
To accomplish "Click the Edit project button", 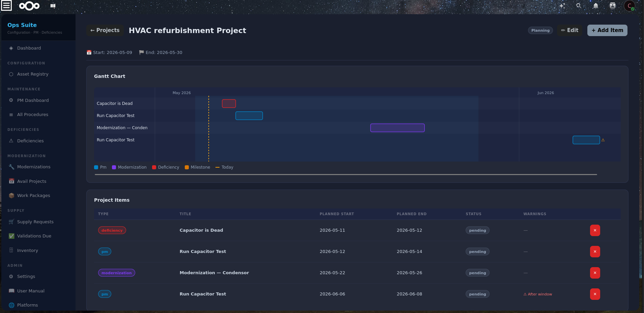I will click(x=569, y=30).
